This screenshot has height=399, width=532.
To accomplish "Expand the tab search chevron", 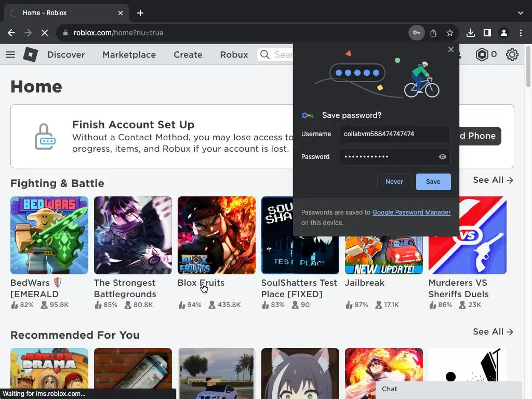I will coord(521,13).
